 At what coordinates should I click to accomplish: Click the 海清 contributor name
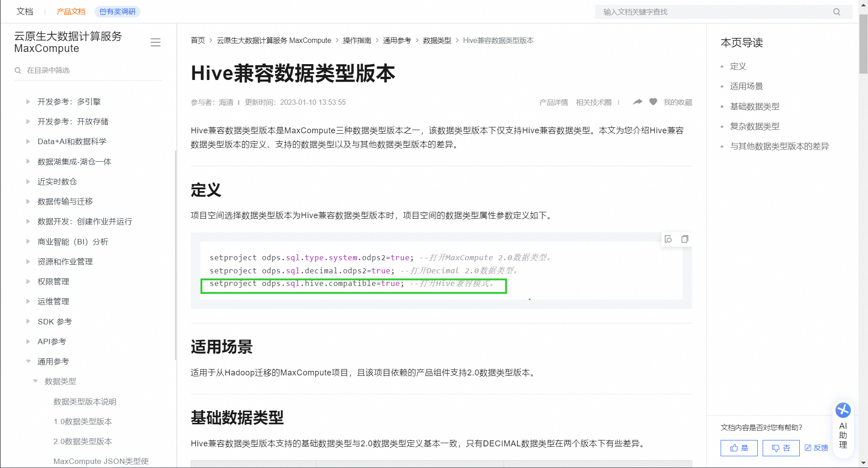click(226, 103)
